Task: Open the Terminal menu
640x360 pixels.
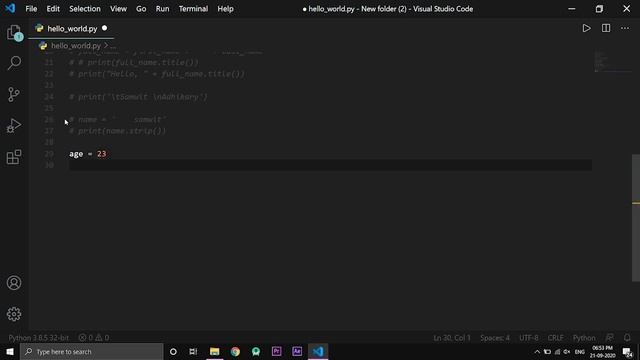Action: tap(193, 9)
